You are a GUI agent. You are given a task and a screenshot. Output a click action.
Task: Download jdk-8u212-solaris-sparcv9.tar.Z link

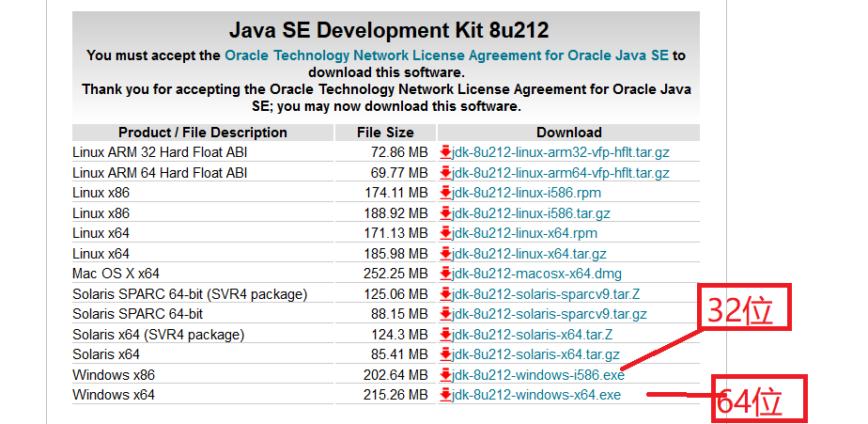click(546, 294)
